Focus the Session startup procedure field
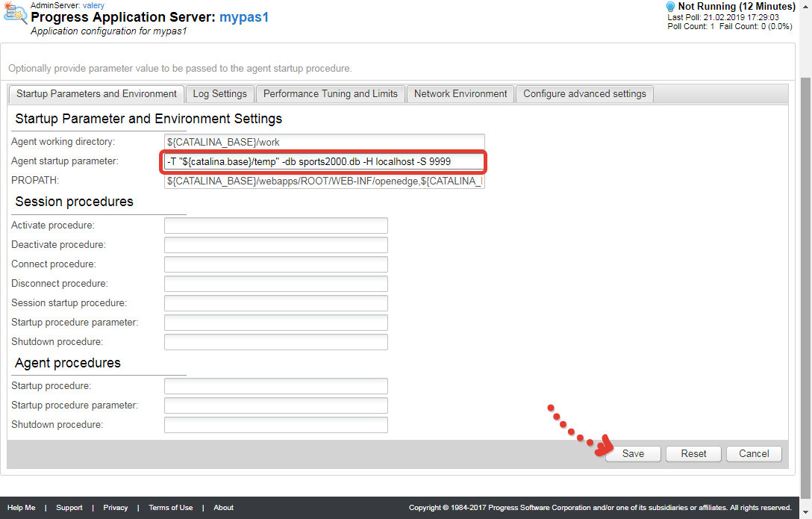 275,303
